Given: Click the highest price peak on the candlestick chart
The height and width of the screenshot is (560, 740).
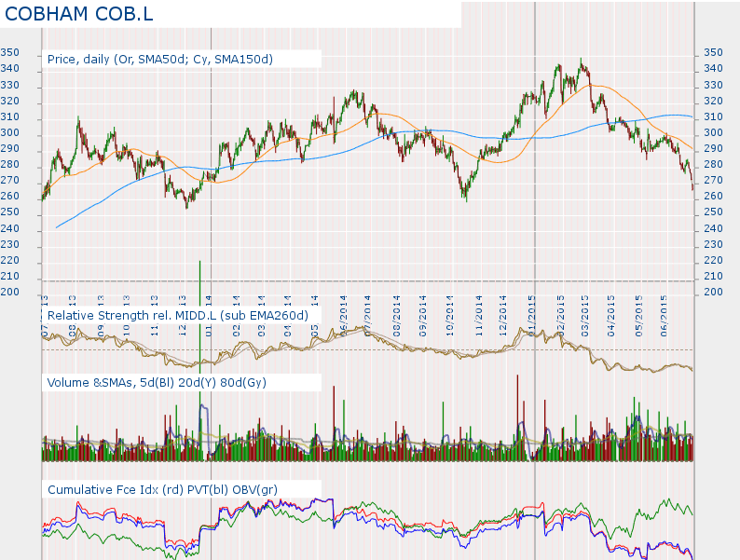Looking at the screenshot, I should click(x=581, y=61).
